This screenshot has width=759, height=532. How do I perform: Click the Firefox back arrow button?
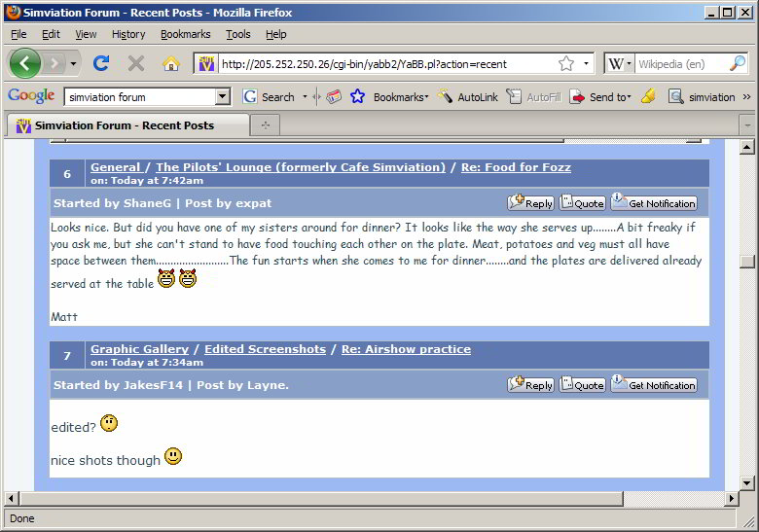[x=25, y=63]
